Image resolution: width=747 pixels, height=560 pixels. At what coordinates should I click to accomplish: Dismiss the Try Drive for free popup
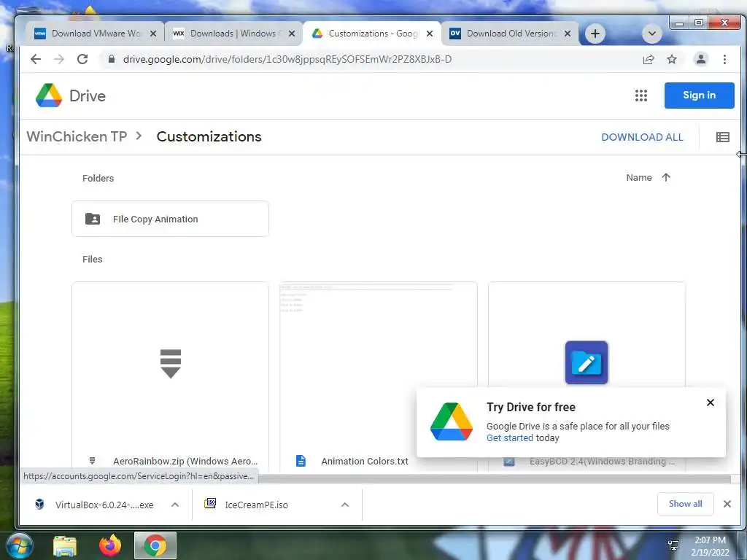coord(710,402)
